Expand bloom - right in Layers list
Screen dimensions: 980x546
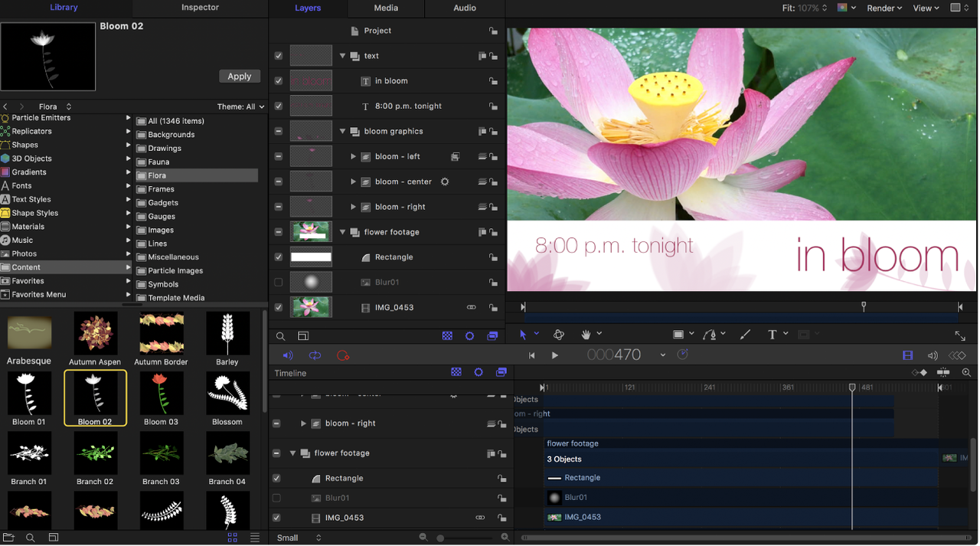[353, 207]
